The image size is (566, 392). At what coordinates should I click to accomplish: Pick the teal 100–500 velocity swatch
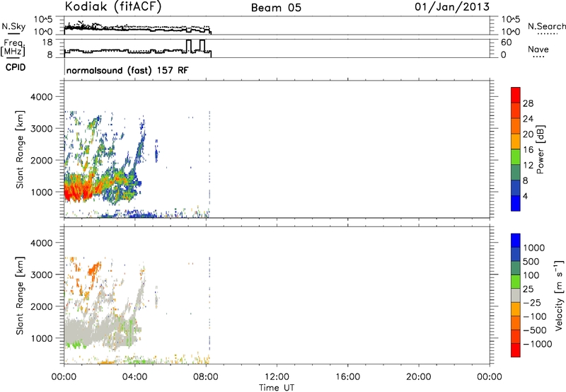tap(516, 268)
